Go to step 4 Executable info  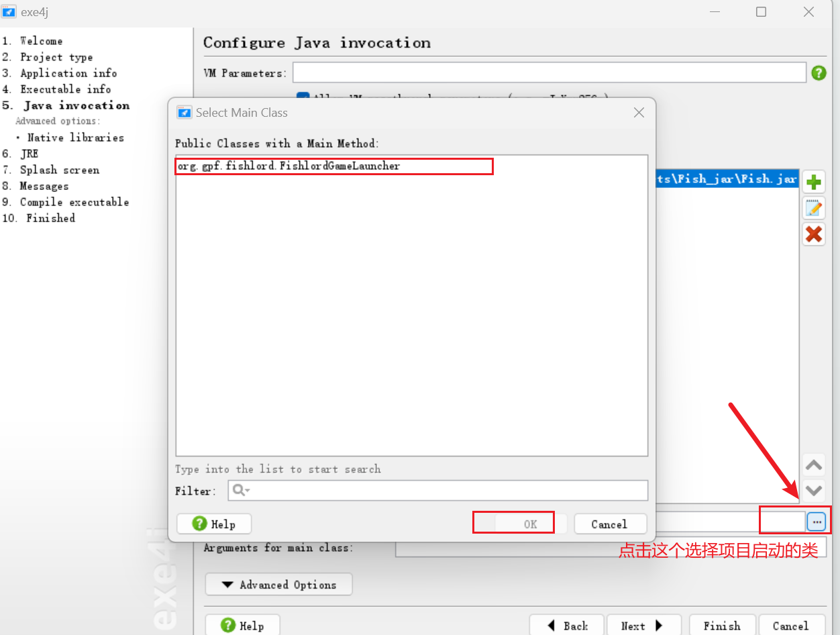(x=56, y=89)
